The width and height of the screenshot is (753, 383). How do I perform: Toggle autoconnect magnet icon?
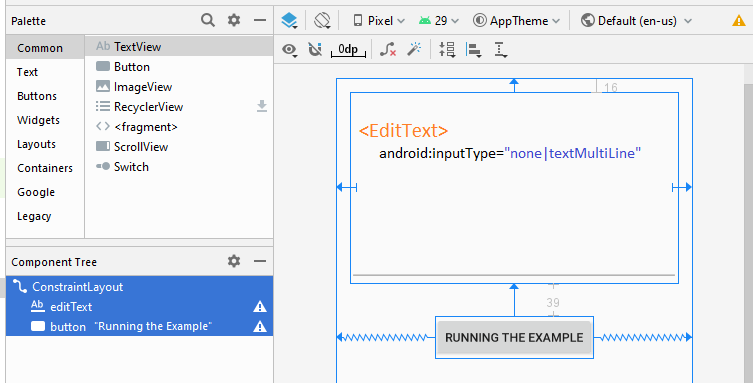tap(315, 49)
